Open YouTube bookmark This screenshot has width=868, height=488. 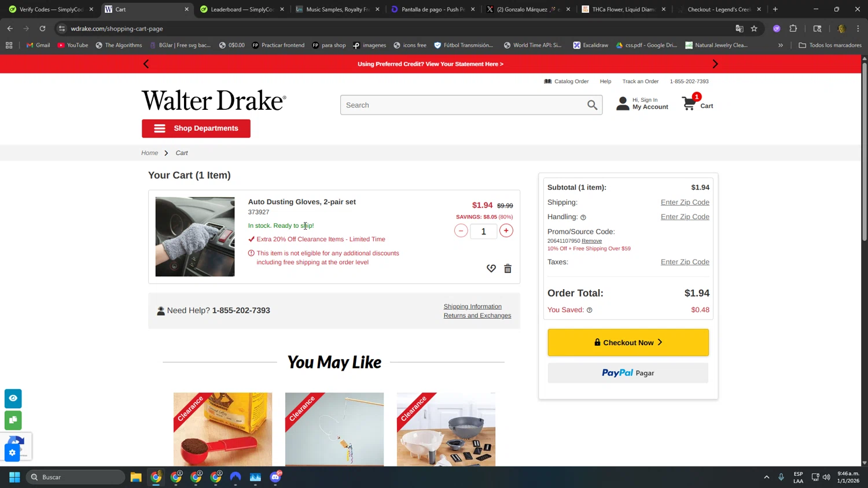(x=73, y=45)
